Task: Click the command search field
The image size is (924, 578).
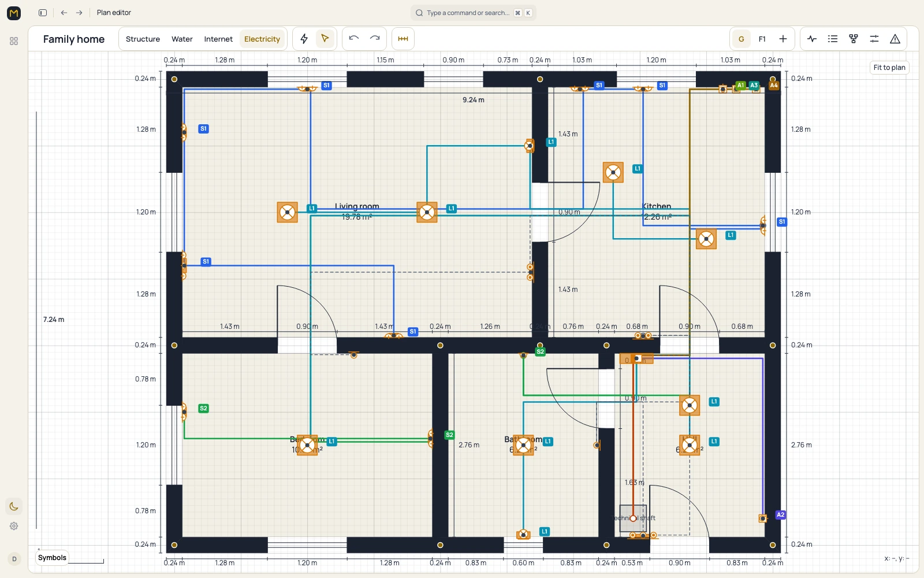Action: point(474,13)
